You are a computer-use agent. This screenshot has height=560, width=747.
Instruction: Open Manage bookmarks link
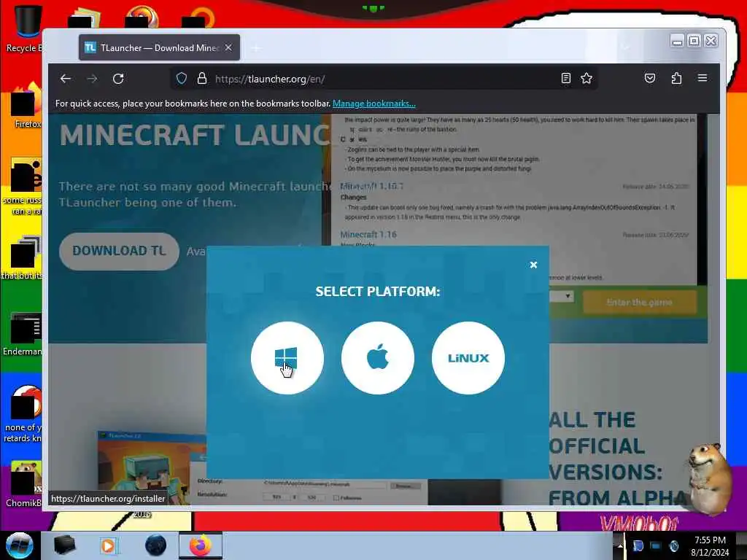[x=374, y=104]
